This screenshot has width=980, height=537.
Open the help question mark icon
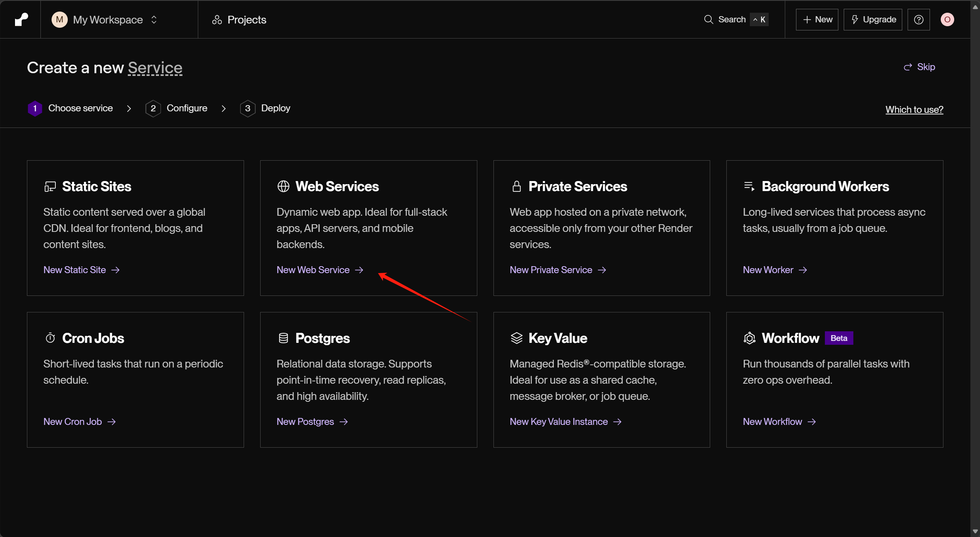[918, 20]
